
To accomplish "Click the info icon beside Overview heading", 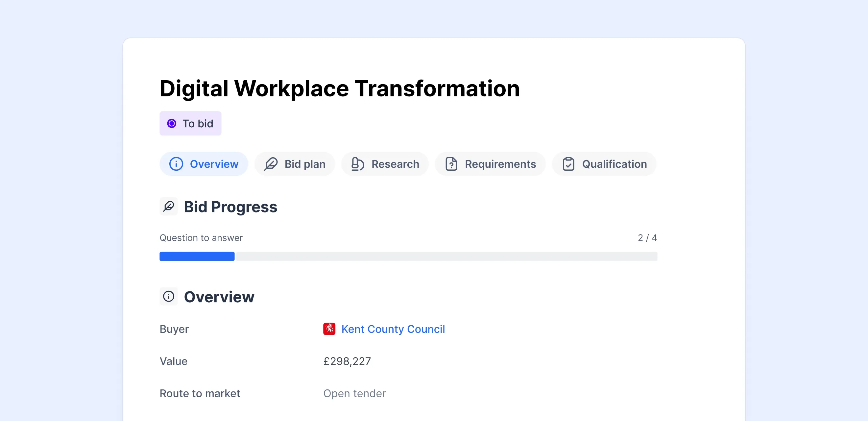I will coord(168,296).
